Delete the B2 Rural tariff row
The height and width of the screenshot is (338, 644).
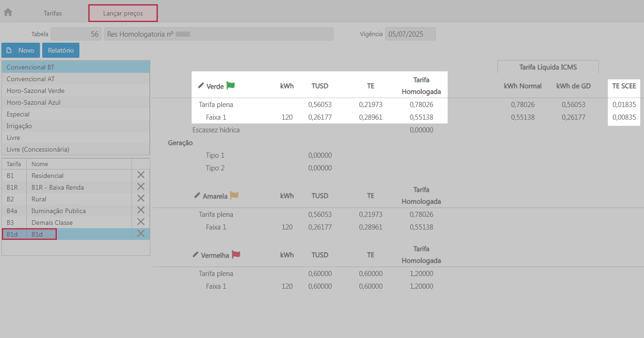(140, 199)
